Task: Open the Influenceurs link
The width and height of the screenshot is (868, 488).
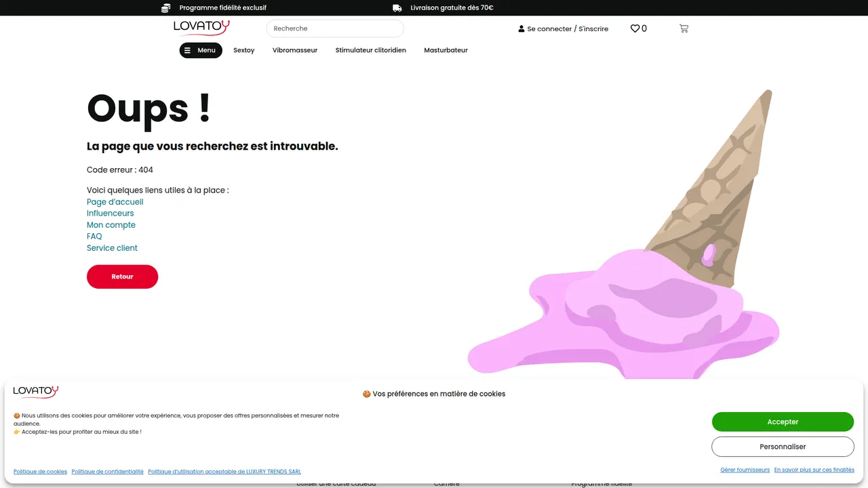Action: tap(111, 213)
